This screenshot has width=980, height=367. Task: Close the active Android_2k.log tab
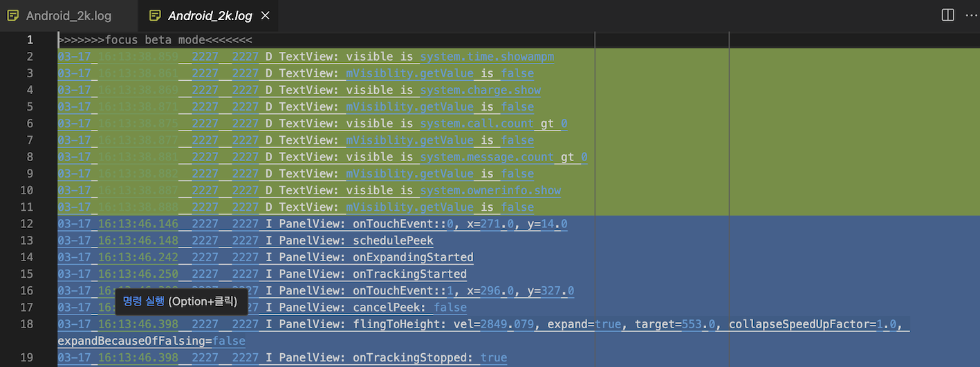[266, 16]
